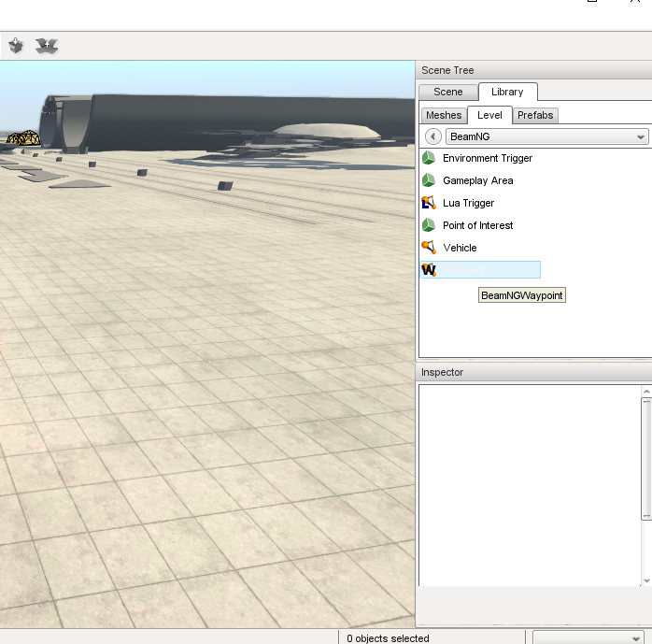Select Lua Trigger in the library list

pos(468,203)
